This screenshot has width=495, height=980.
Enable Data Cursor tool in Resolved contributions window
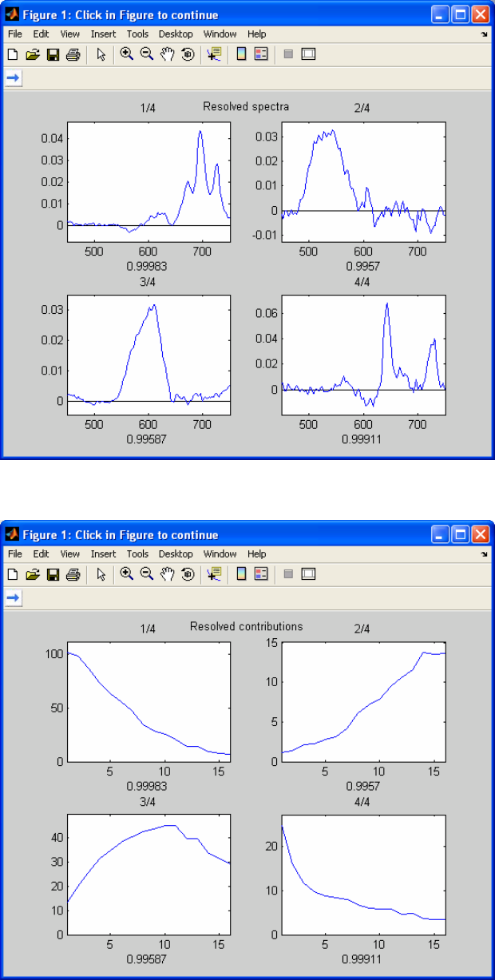point(213,574)
